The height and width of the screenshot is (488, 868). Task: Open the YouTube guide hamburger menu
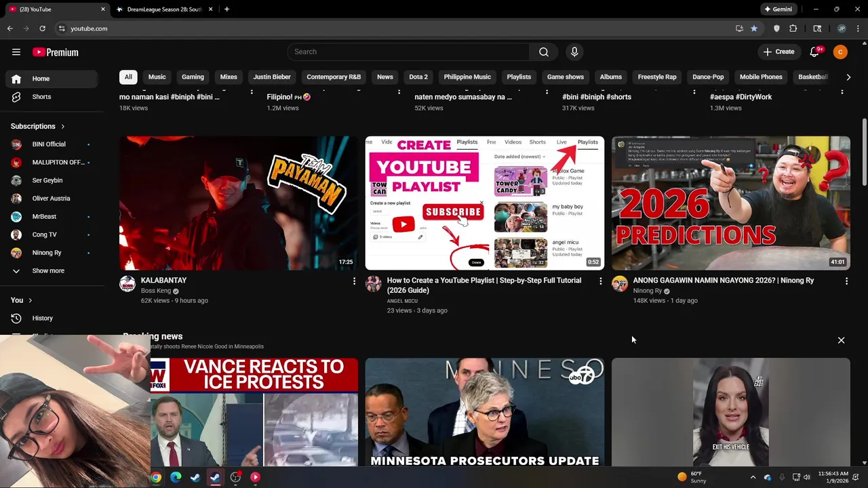[x=16, y=52]
